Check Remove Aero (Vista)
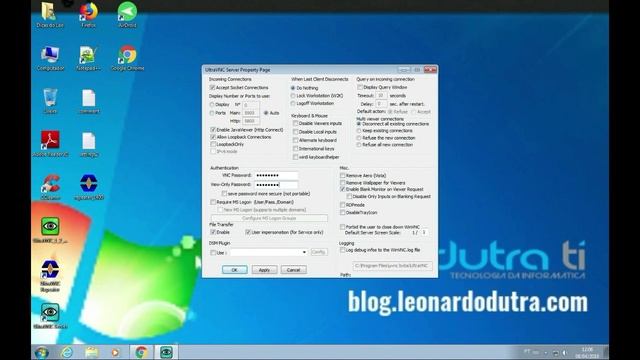 343,175
